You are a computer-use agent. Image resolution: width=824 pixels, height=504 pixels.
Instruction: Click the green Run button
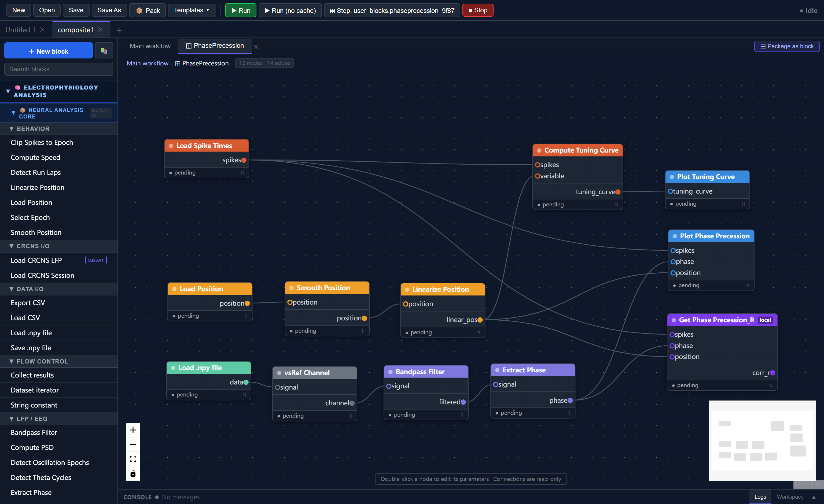coord(240,10)
